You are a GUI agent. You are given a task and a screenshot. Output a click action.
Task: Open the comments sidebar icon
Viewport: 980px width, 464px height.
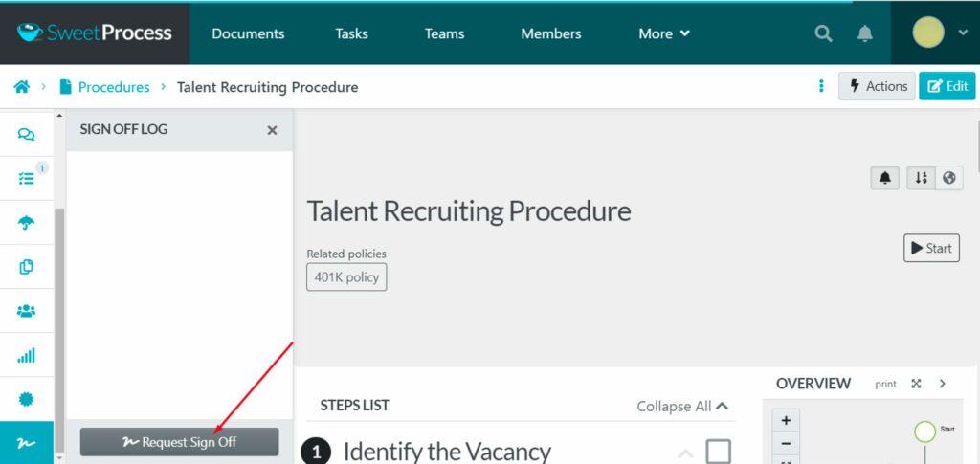[27, 135]
